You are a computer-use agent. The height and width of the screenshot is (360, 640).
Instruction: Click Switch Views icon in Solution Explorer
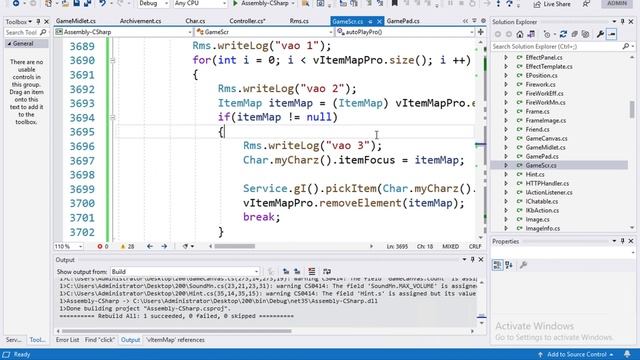coord(531,34)
